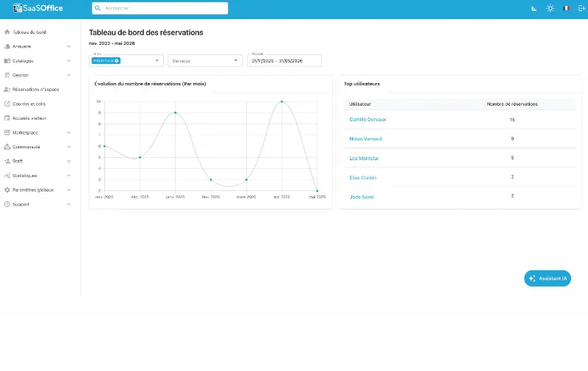The height and width of the screenshot is (371, 588).
Task: Expand the Paramètres globaux chevron
Action: click(68, 190)
